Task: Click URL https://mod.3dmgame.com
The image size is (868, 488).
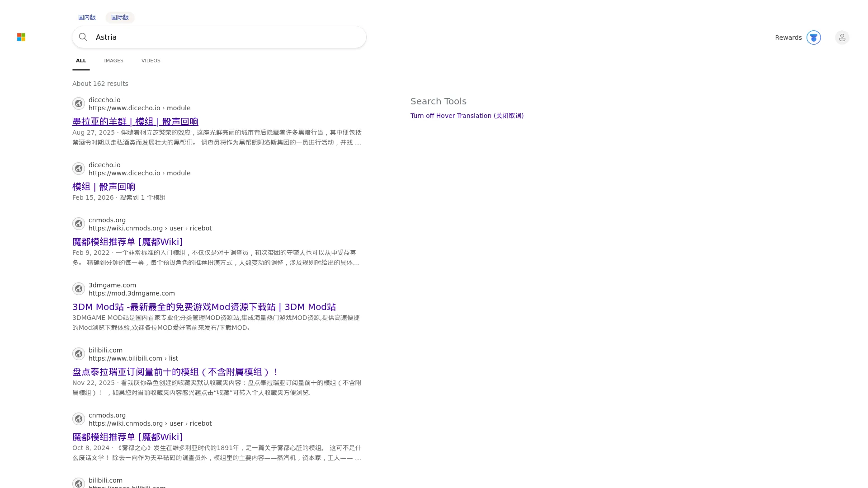Action: 132,293
